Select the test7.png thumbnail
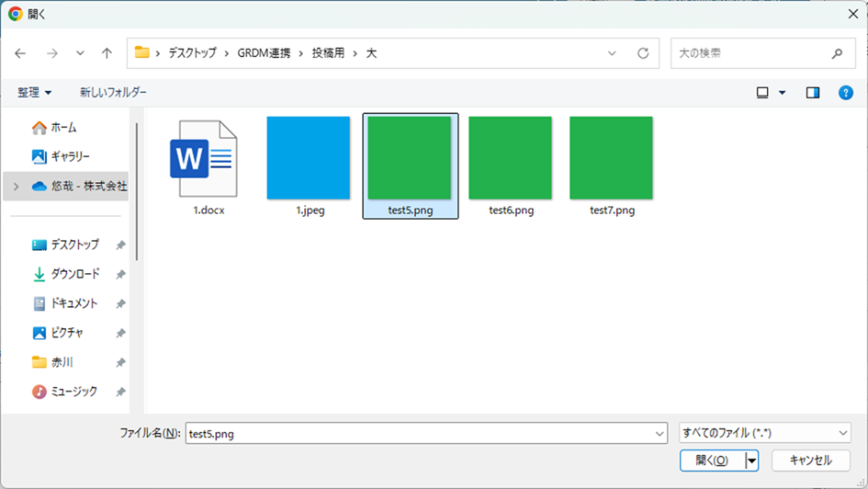 point(611,158)
